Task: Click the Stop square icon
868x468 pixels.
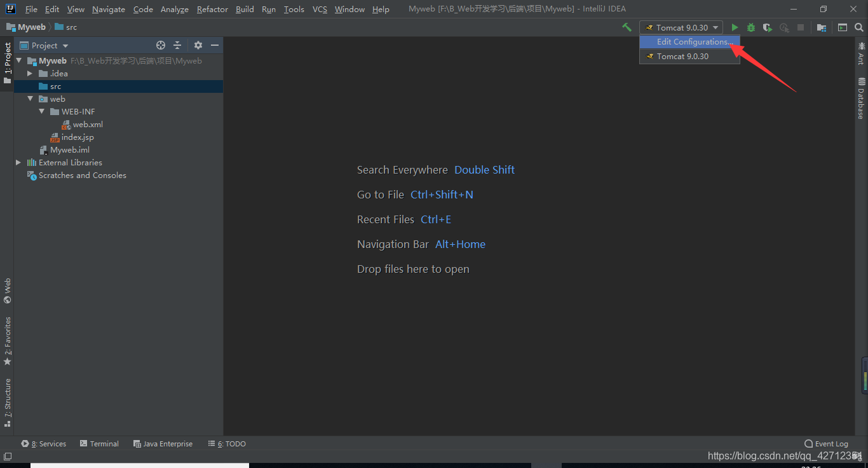Action: [x=801, y=27]
